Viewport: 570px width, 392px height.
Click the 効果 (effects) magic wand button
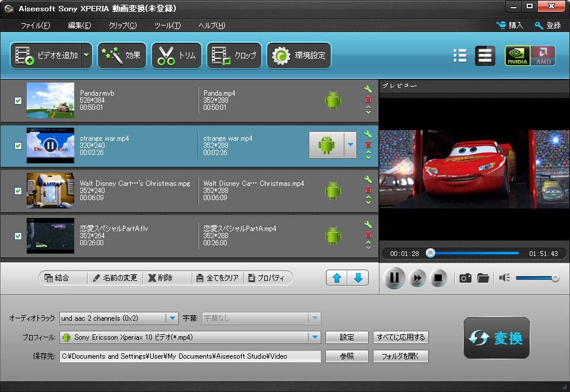(122, 56)
